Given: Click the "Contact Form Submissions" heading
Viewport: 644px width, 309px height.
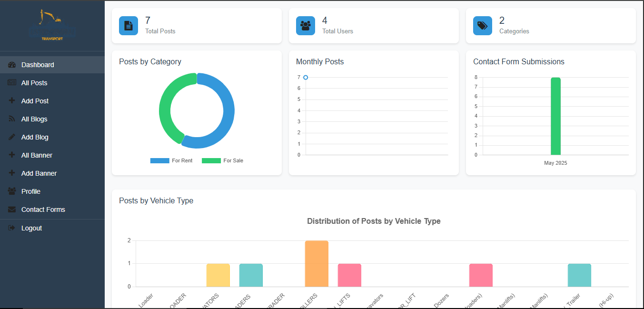Looking at the screenshot, I should (x=519, y=62).
